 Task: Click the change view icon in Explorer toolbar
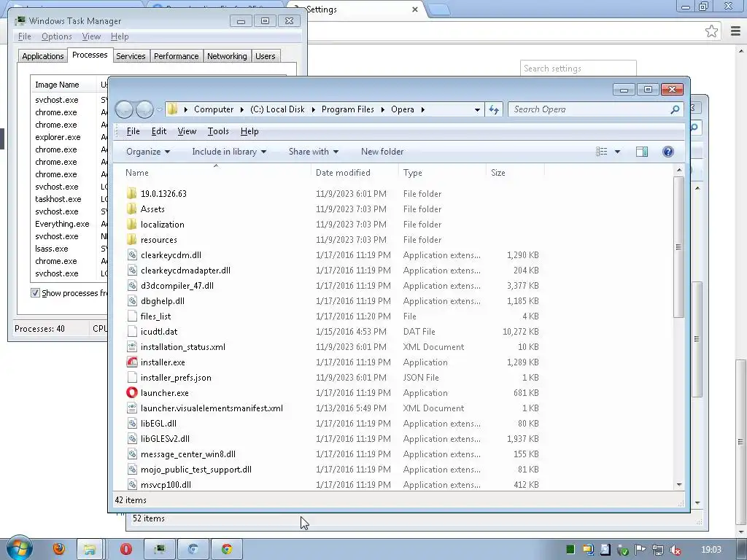[602, 152]
